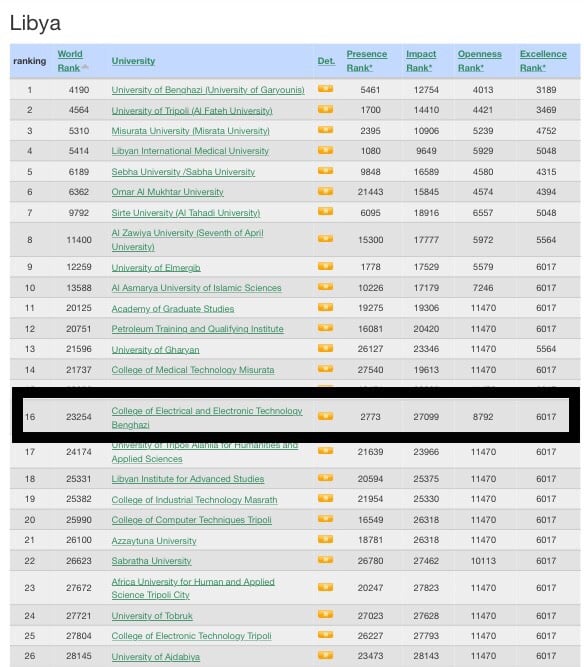Viewport: 584px width, 667px height.
Task: Open details icon in ranking row 17
Action: click(325, 451)
